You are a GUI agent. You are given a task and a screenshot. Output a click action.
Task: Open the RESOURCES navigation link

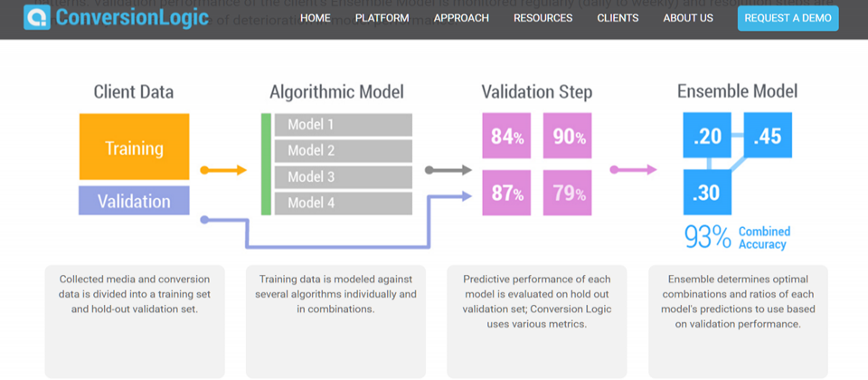point(543,18)
